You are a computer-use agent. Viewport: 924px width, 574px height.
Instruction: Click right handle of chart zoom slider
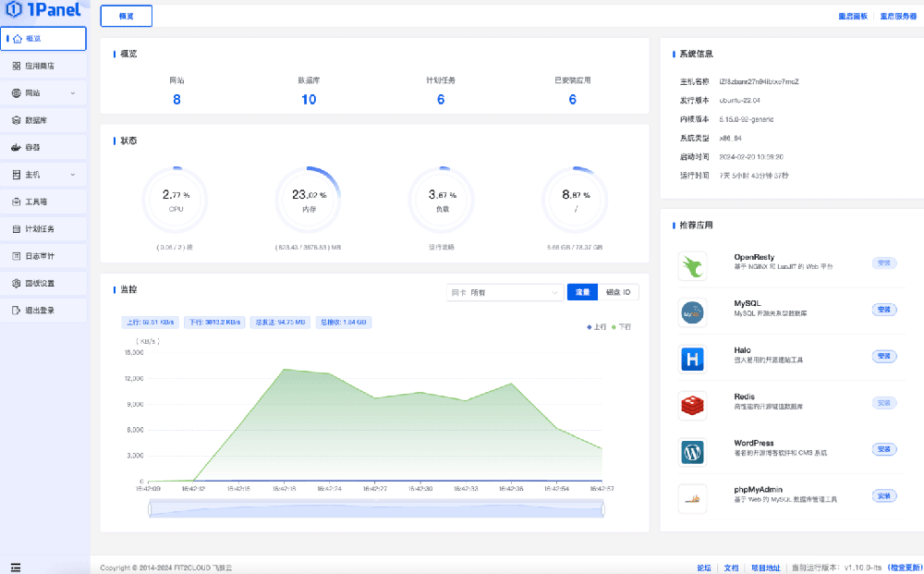pos(602,508)
